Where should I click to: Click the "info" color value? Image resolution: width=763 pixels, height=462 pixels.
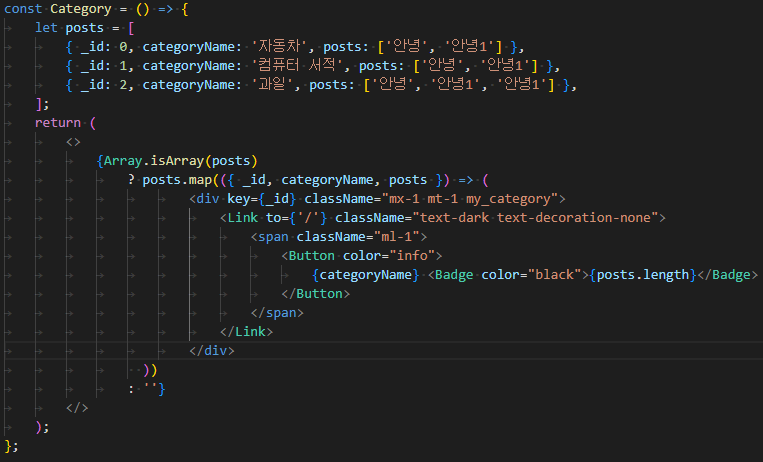pos(412,256)
